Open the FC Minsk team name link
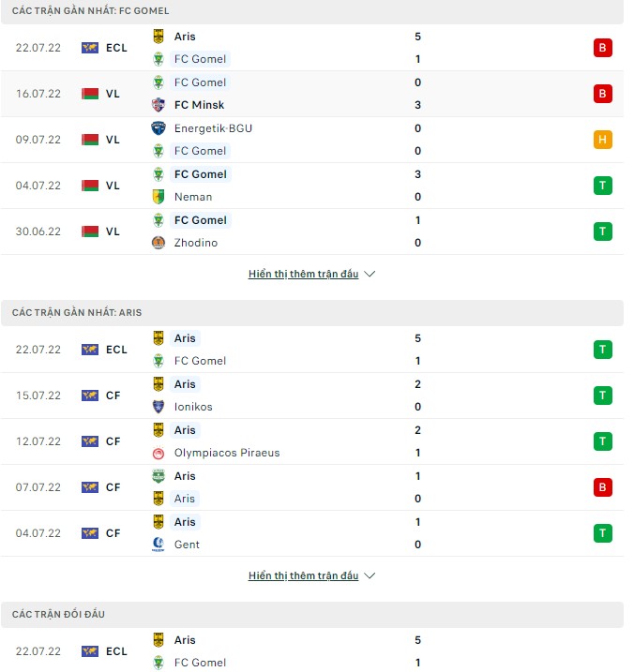The image size is (634, 672). coord(199,105)
